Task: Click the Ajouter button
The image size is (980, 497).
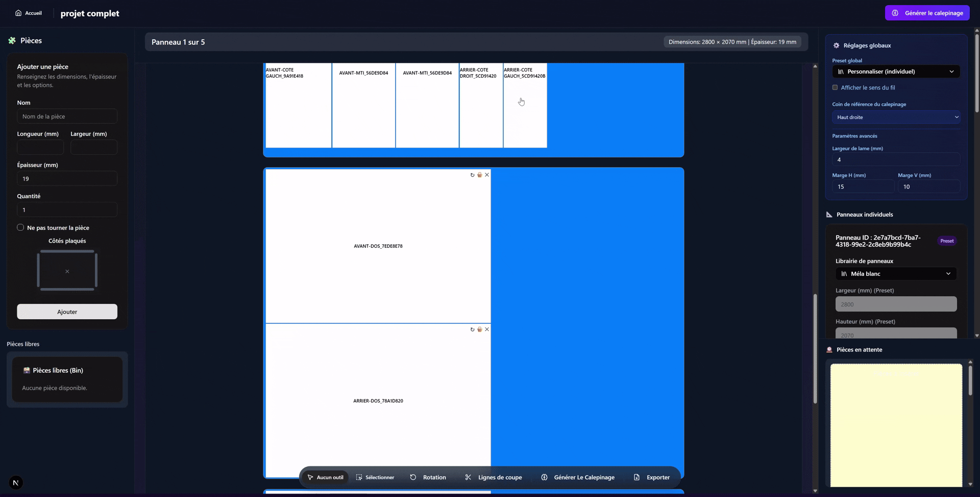Action: click(x=67, y=312)
